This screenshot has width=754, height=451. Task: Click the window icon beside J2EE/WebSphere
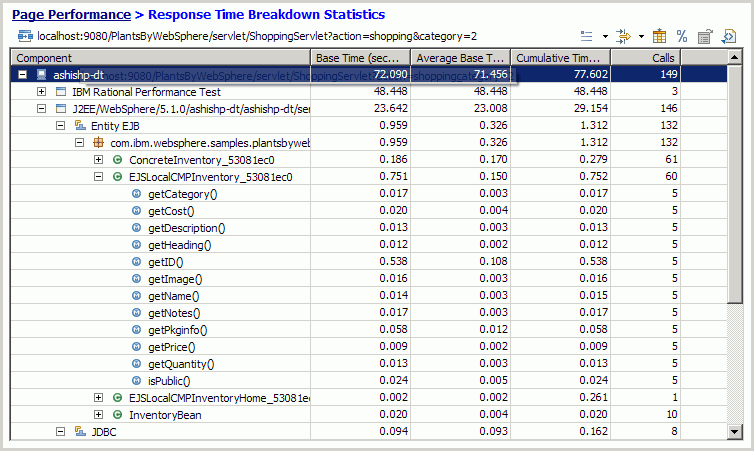tap(61, 109)
